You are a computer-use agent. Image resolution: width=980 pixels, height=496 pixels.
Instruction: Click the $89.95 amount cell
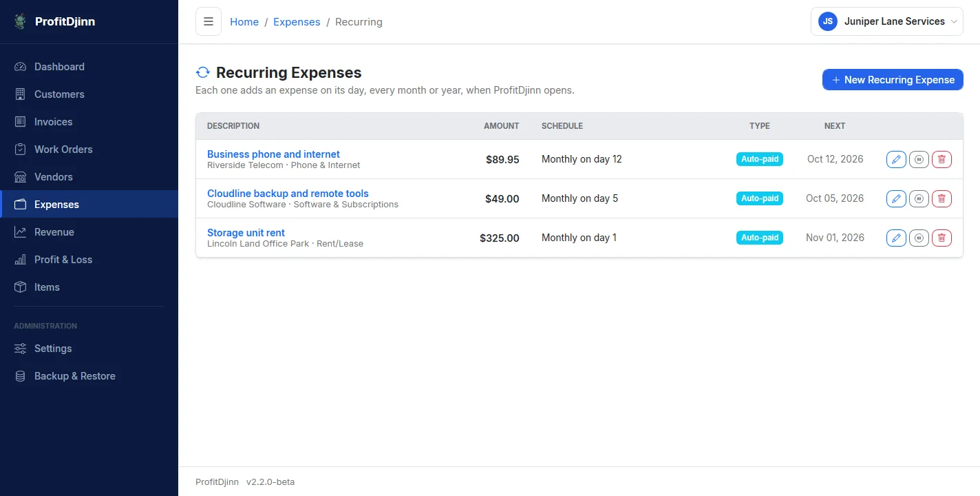click(x=502, y=160)
